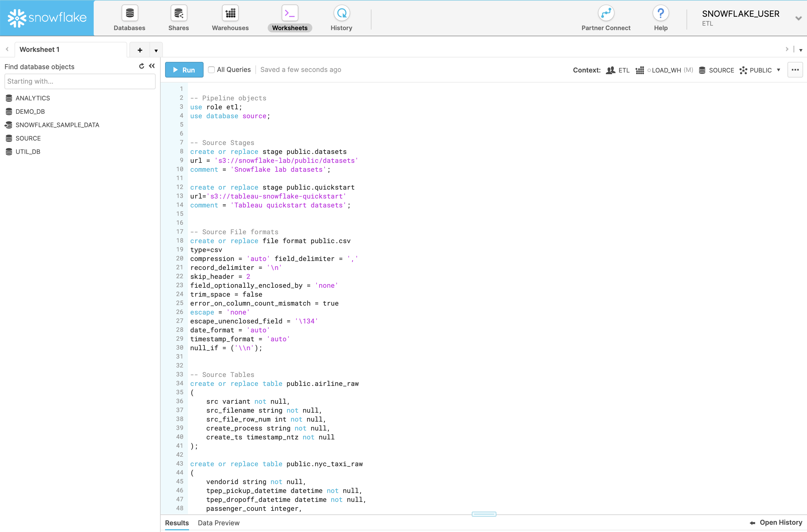Toggle the All Queries checkbox

tap(211, 69)
